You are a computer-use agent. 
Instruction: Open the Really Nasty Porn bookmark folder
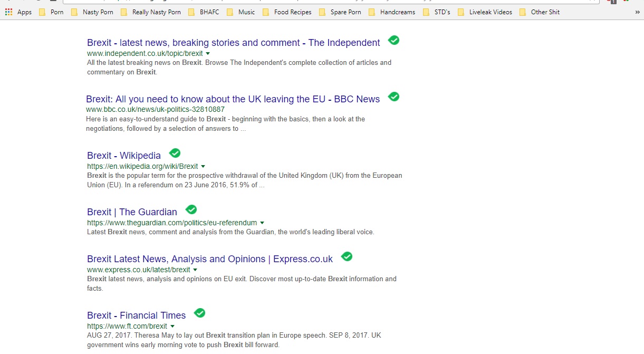151,12
